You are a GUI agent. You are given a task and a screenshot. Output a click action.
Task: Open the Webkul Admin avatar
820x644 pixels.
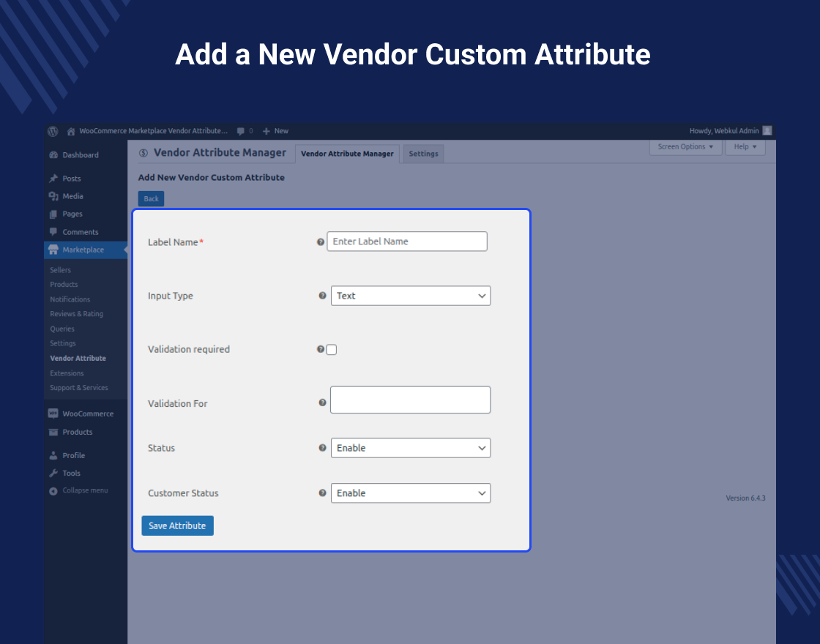click(x=767, y=131)
